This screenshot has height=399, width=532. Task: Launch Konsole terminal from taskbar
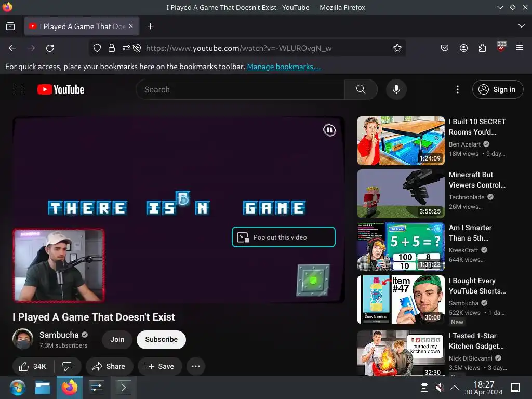[x=123, y=388]
